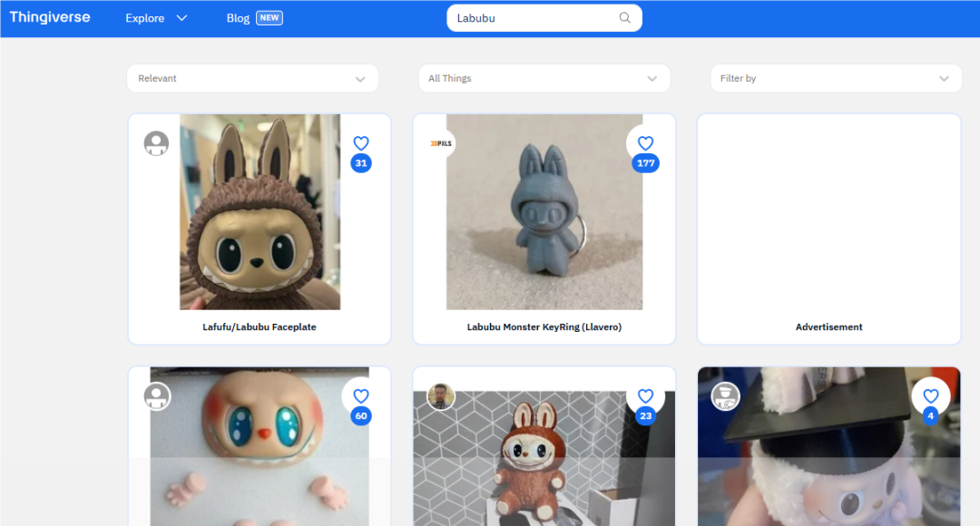Image resolution: width=980 pixels, height=526 pixels.
Task: Toggle heart on the 4-likes card
Action: (931, 396)
